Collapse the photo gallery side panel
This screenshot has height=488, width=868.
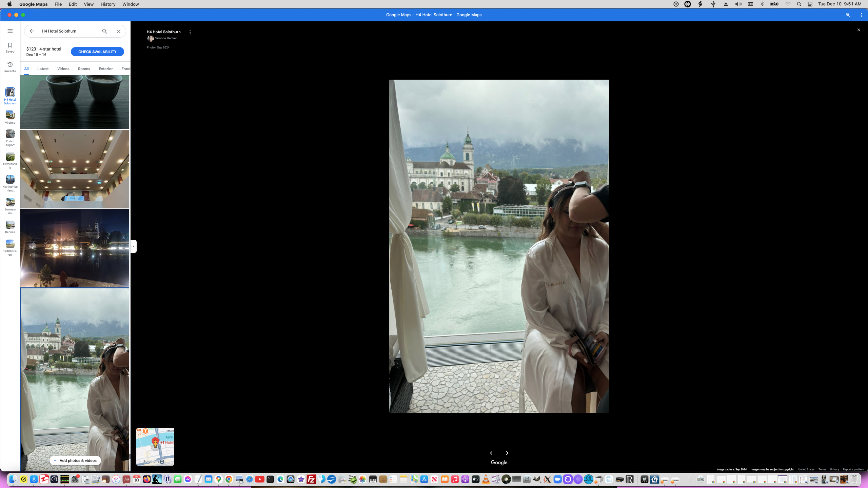pos(133,246)
